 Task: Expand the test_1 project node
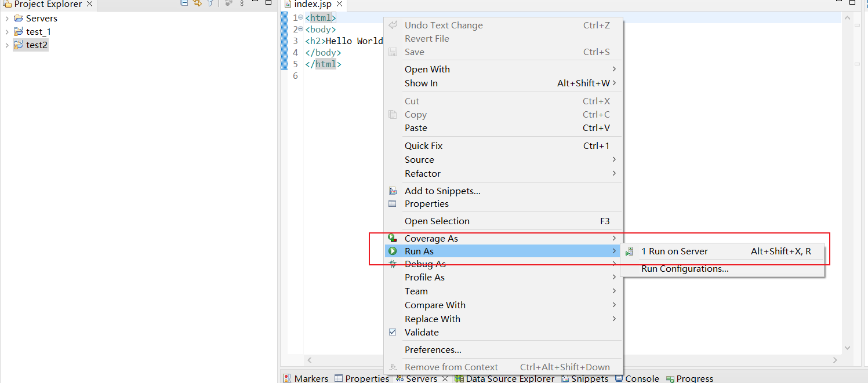tap(6, 31)
